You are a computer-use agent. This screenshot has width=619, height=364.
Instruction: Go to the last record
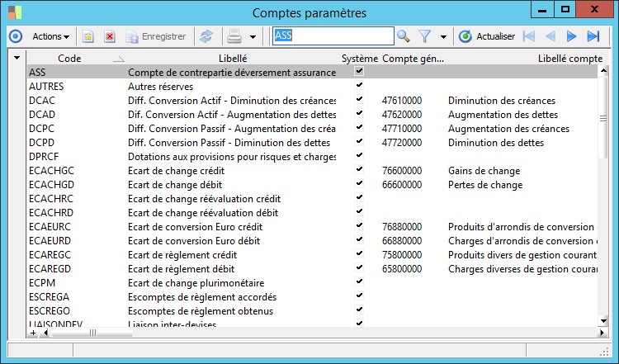pyautogui.click(x=593, y=36)
